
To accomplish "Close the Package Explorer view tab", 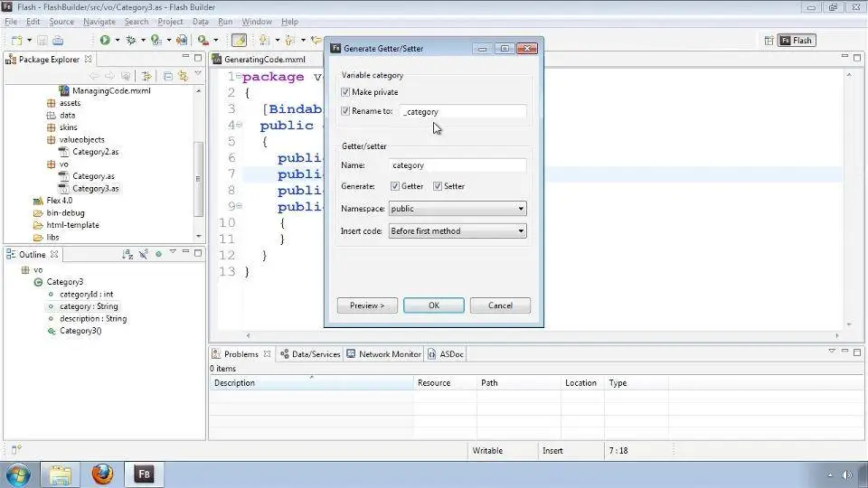I will tap(88, 59).
